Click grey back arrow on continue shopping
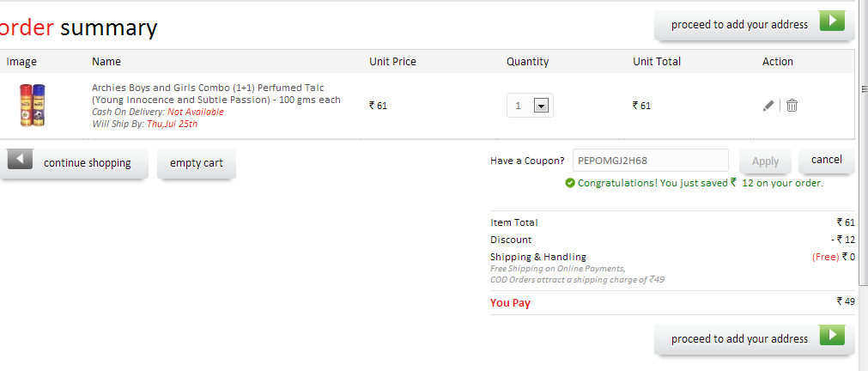This screenshot has width=868, height=371. click(x=20, y=160)
